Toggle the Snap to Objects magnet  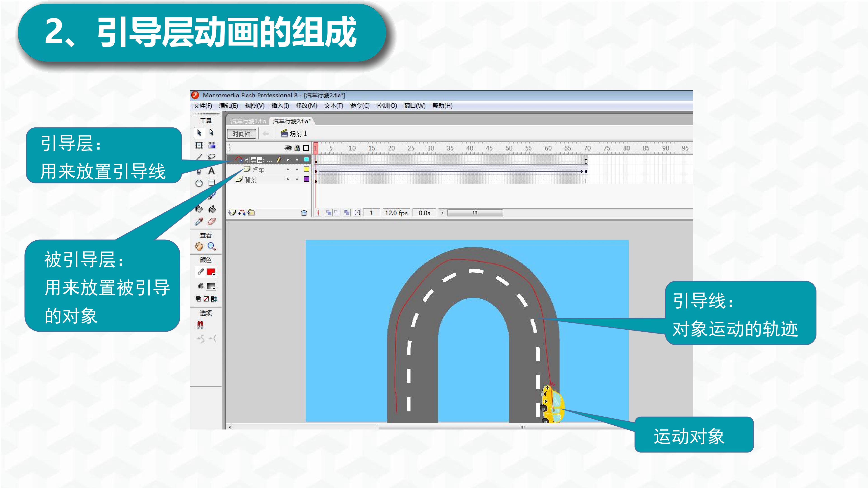(x=200, y=325)
